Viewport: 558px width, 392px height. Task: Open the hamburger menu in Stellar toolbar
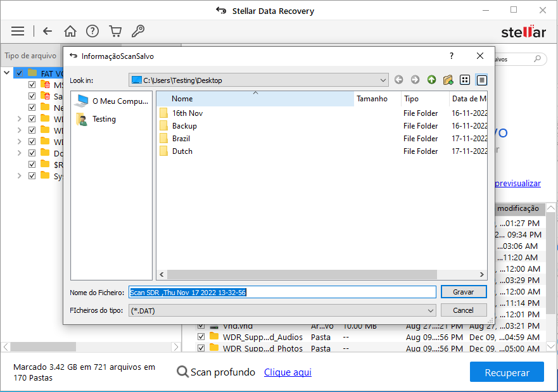[18, 31]
